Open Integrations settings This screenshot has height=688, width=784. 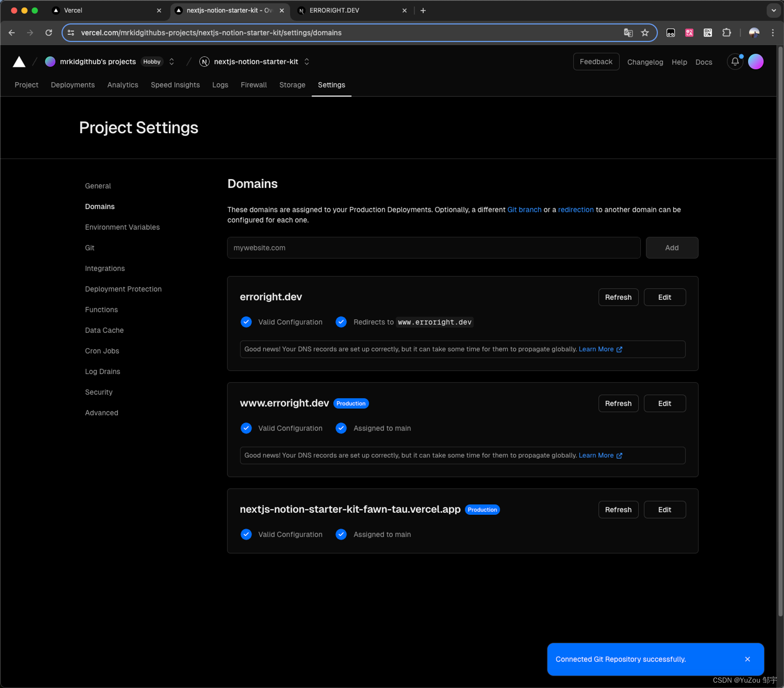pyautogui.click(x=105, y=269)
